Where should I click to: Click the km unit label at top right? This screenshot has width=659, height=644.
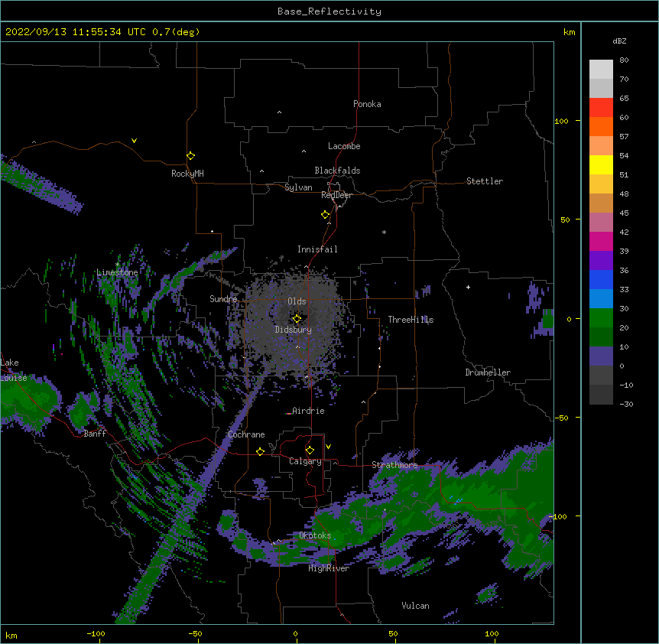tap(570, 32)
